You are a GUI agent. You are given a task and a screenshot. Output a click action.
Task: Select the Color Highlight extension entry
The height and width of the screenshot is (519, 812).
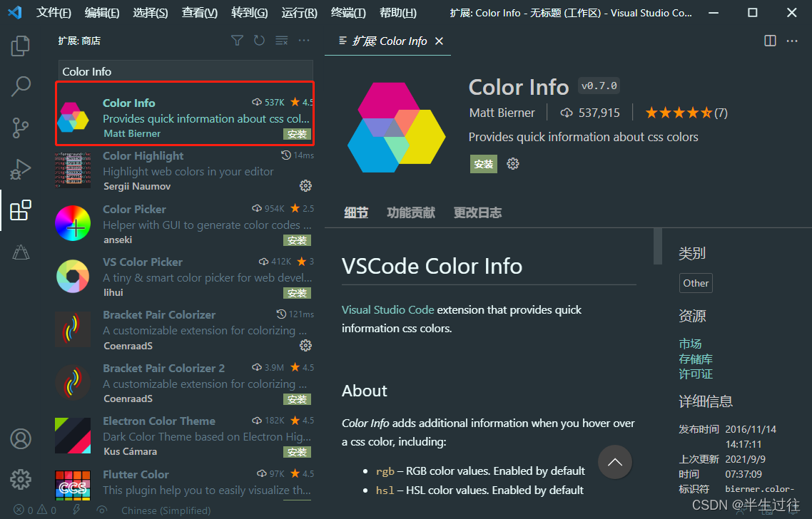click(x=185, y=171)
